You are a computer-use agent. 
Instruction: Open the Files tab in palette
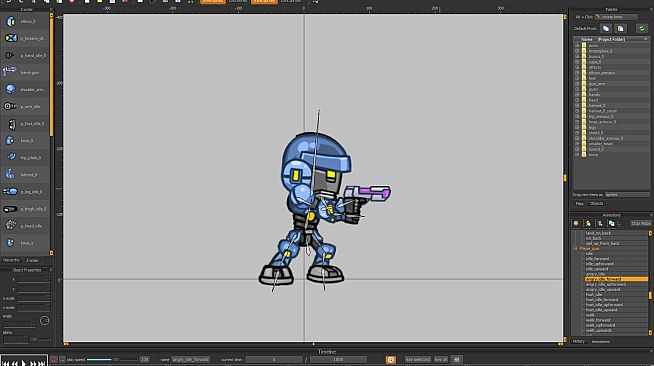coord(579,204)
